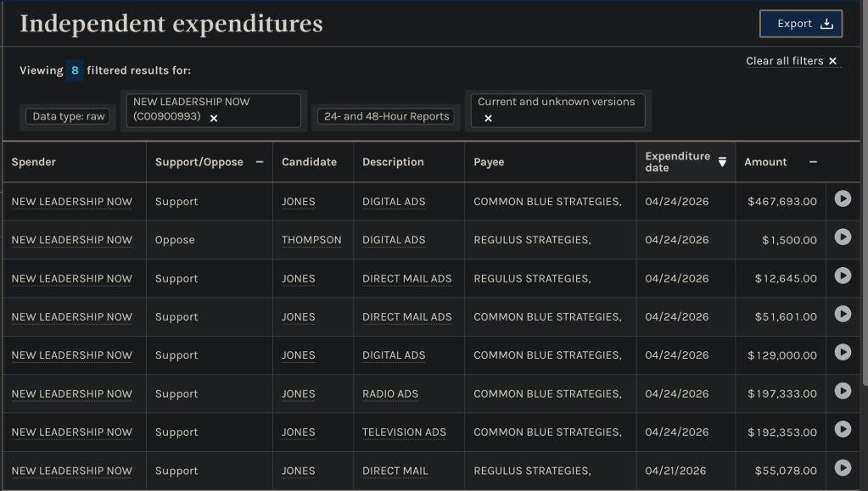
Task: Click minus icon in Amount column header
Action: (x=813, y=162)
